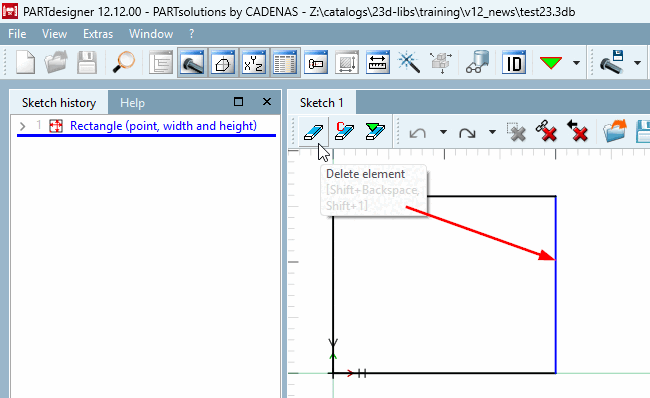The height and width of the screenshot is (398, 650).
Task: Click the New document icon
Action: pos(25,63)
